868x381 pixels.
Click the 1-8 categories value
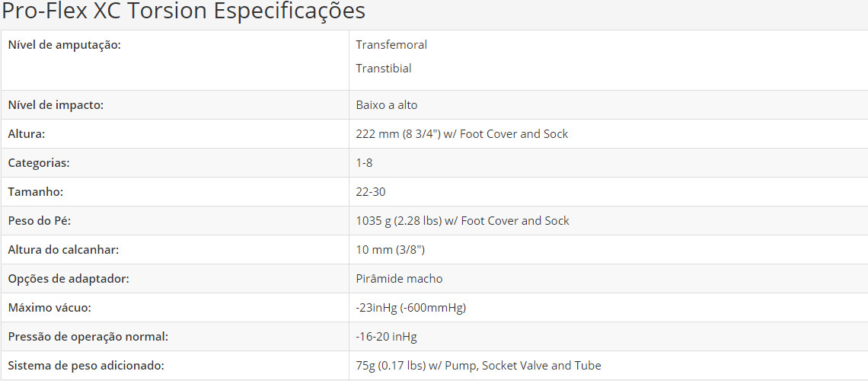pos(364,163)
